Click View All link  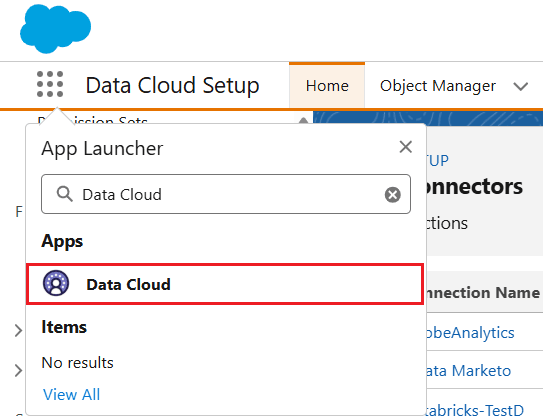71,395
